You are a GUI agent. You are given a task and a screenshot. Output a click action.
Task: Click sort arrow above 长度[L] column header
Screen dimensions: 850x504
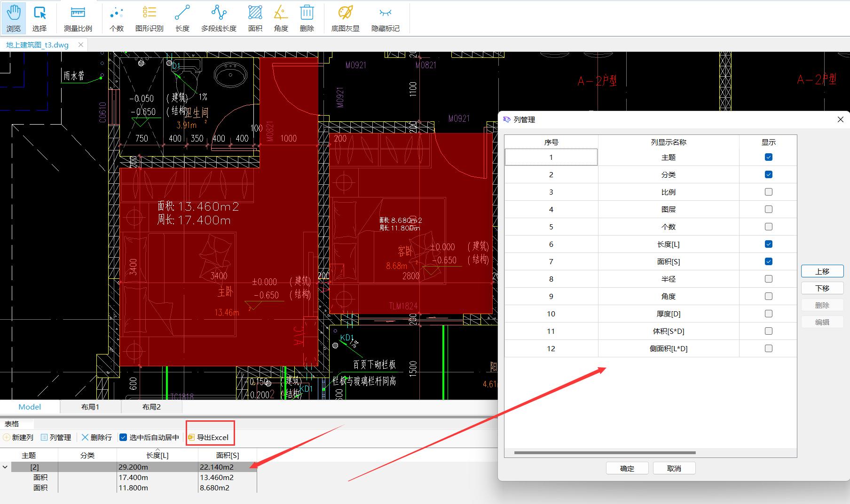pos(157,450)
